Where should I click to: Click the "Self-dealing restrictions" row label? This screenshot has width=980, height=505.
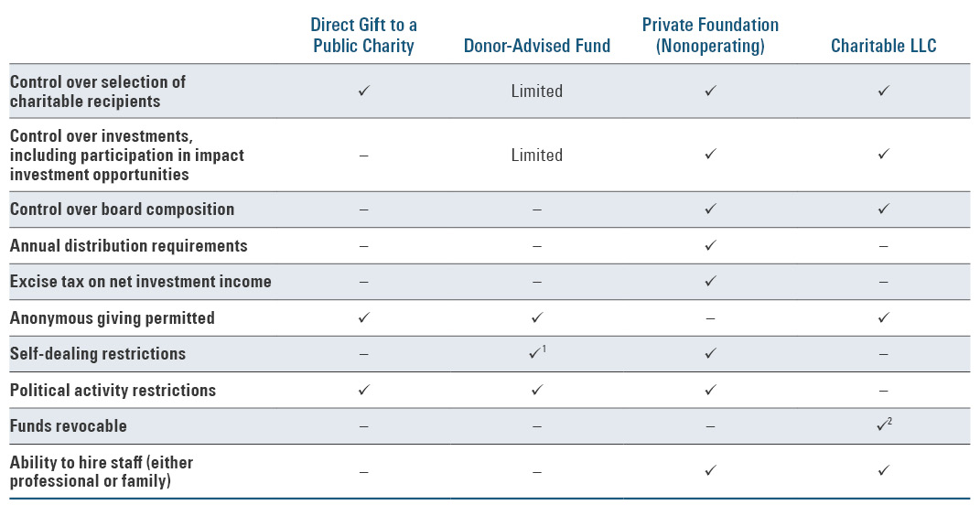[x=98, y=354]
